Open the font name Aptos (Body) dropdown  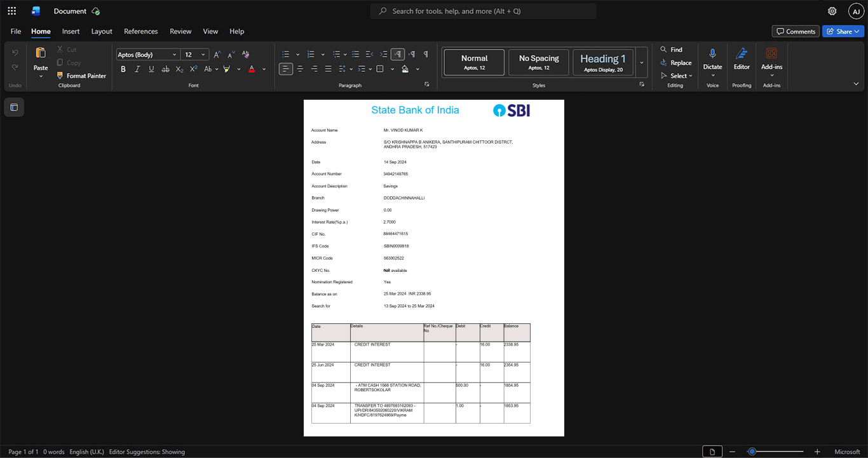(175, 55)
